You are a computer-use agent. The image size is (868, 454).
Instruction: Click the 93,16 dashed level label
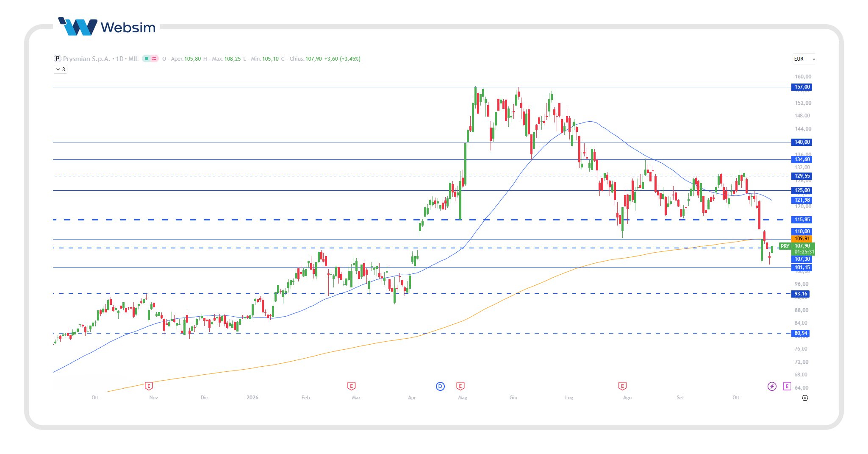coord(801,294)
